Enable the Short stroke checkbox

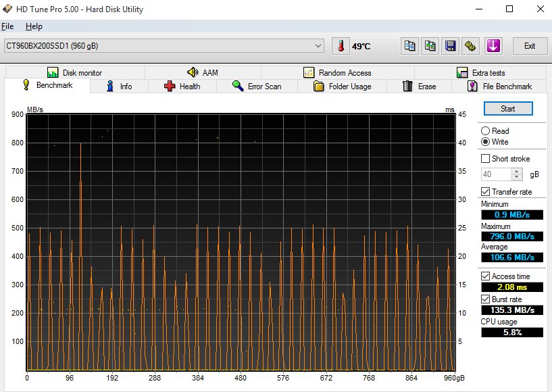pyautogui.click(x=485, y=158)
